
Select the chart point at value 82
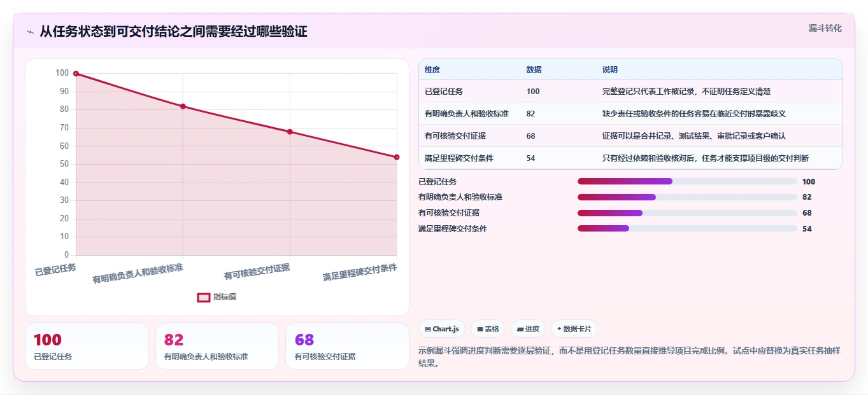(183, 106)
